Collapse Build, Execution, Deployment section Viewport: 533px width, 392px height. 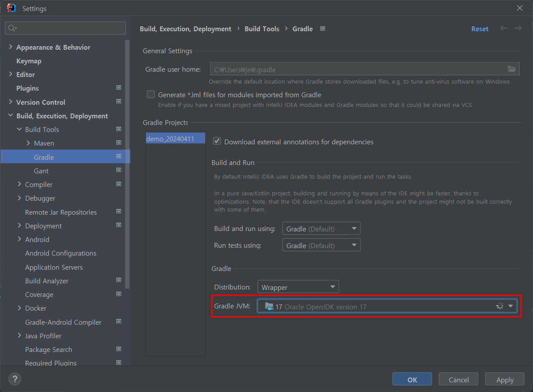[x=11, y=115]
